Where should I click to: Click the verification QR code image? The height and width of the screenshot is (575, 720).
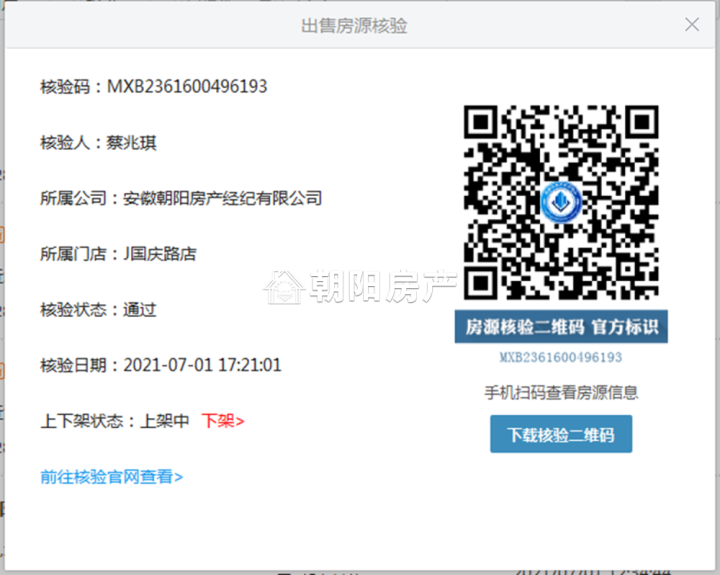[x=561, y=202]
